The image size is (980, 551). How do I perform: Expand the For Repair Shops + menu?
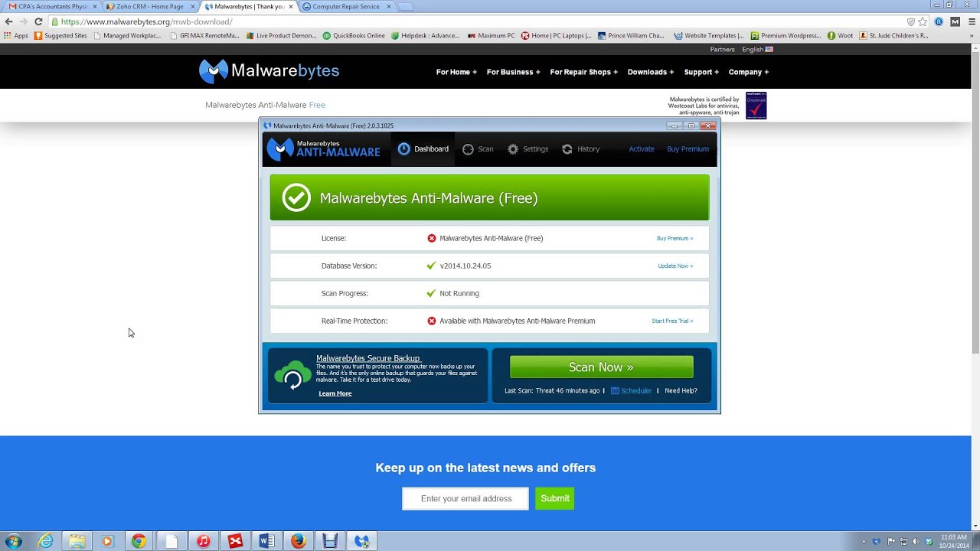click(x=583, y=72)
